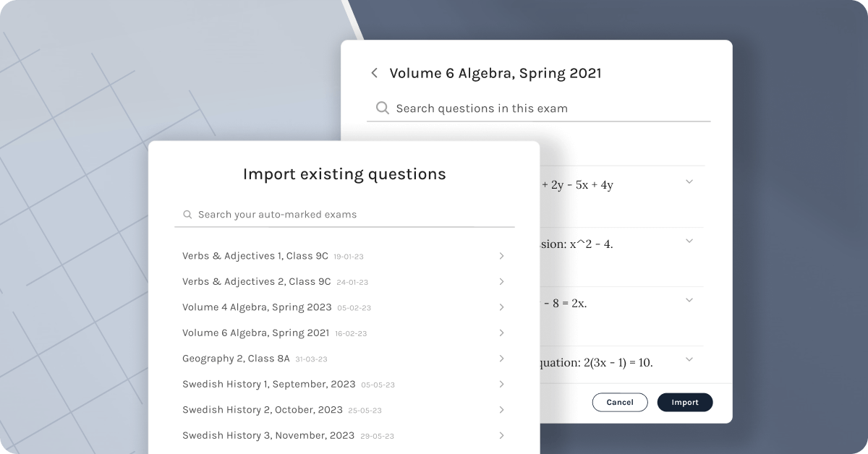Screen dimensions: 868x454
Task: Click the Import button
Action: 684,402
